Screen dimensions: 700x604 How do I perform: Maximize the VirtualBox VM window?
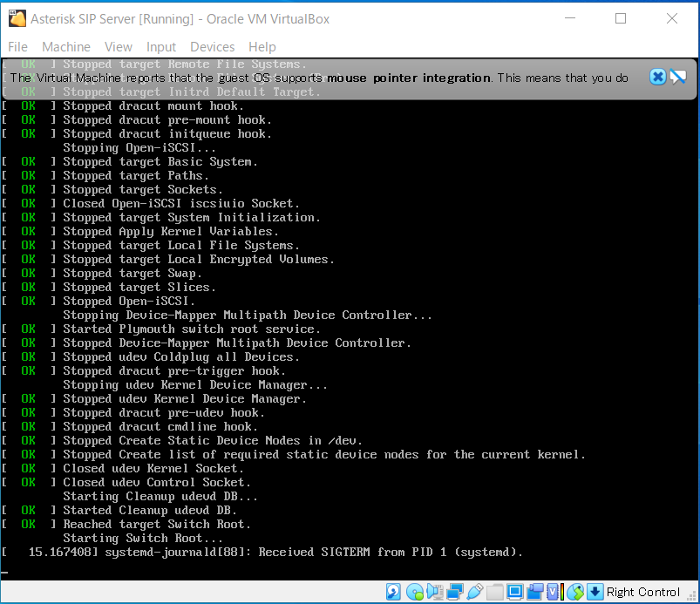coord(621,18)
